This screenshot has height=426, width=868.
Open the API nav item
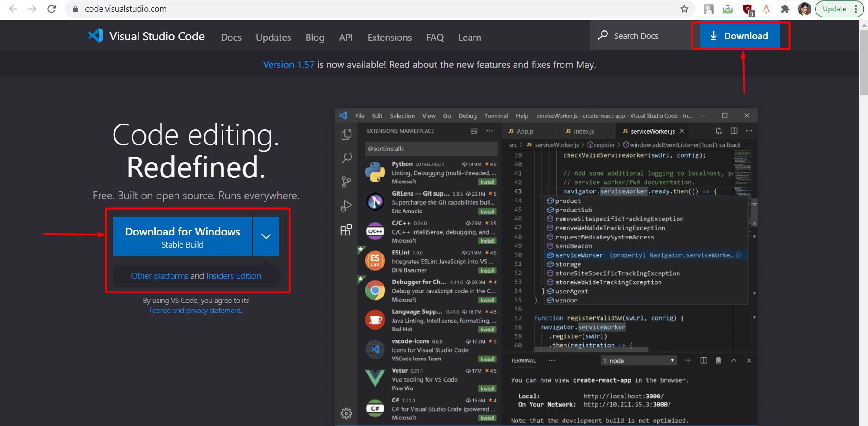tap(346, 37)
